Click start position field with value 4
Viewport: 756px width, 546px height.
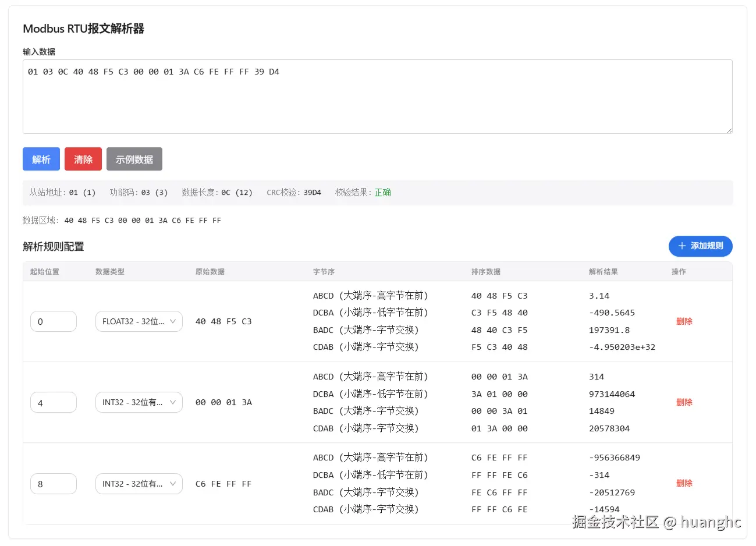click(54, 402)
